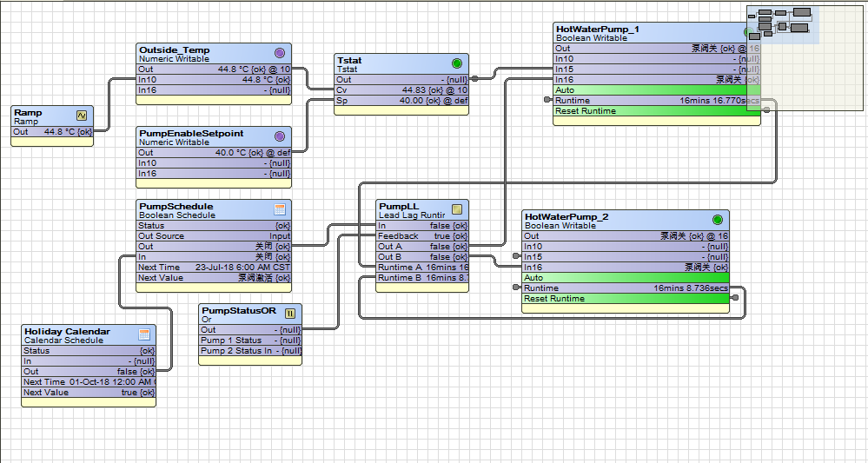Click the PumpEnableSetpoint purple circle icon

tap(280, 136)
